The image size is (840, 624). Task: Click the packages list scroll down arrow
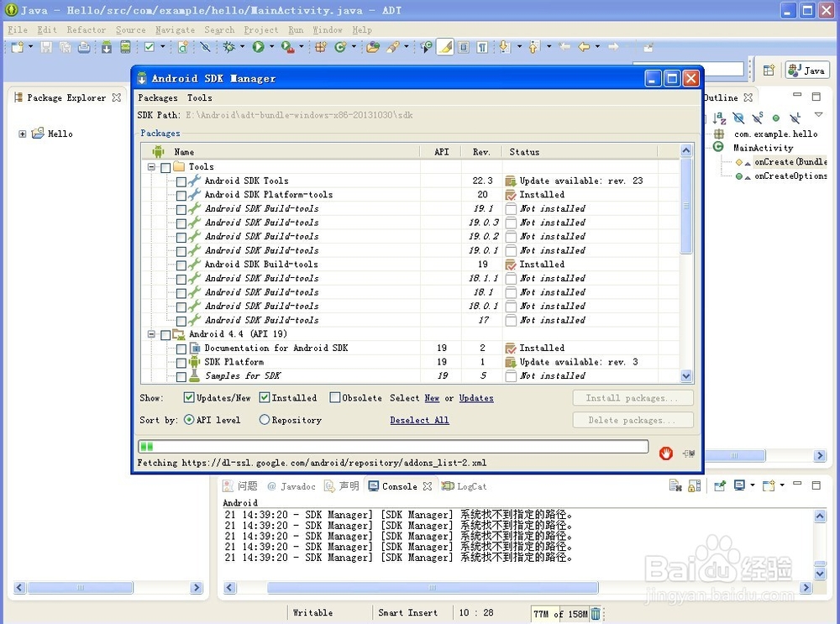tap(685, 376)
